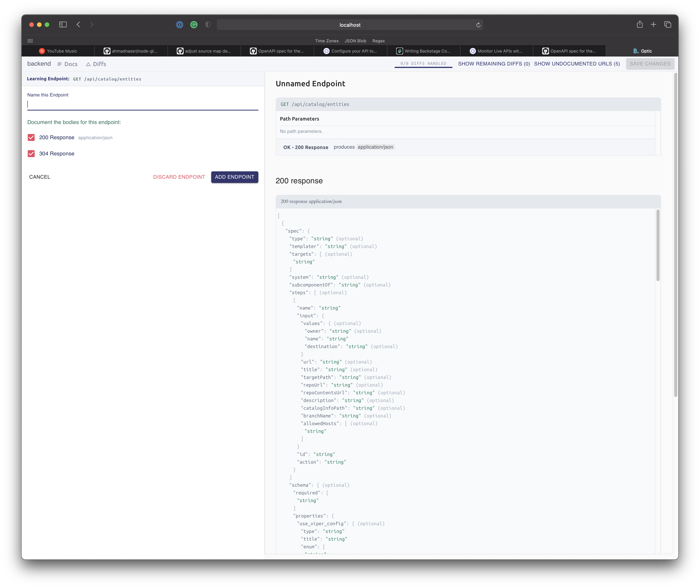Click the Share icon in toolbar
Screen dimensions: 700x588
(639, 25)
